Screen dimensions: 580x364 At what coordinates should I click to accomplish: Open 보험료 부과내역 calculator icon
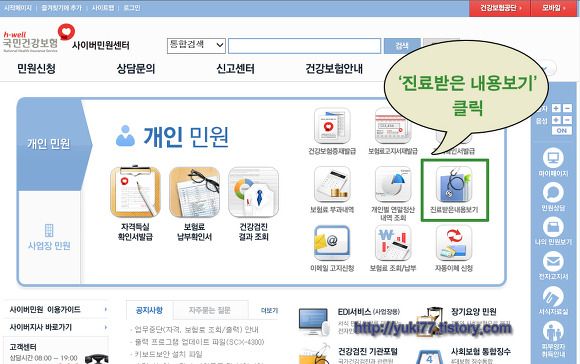tap(332, 184)
